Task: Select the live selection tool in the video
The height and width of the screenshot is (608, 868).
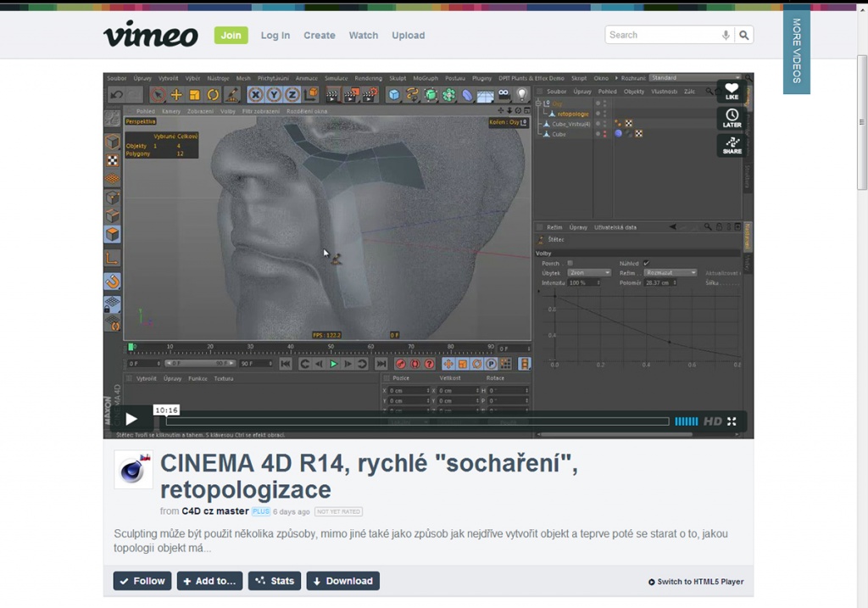Action: (x=158, y=95)
